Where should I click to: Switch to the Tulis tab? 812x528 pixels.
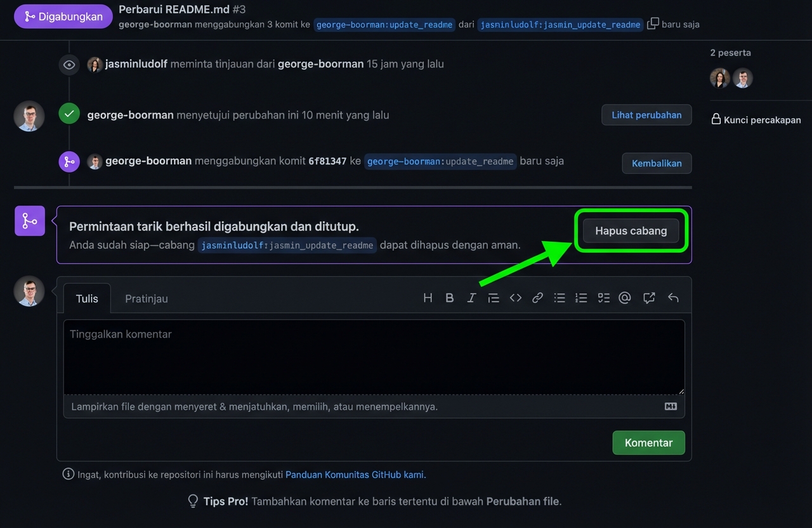[x=87, y=298]
